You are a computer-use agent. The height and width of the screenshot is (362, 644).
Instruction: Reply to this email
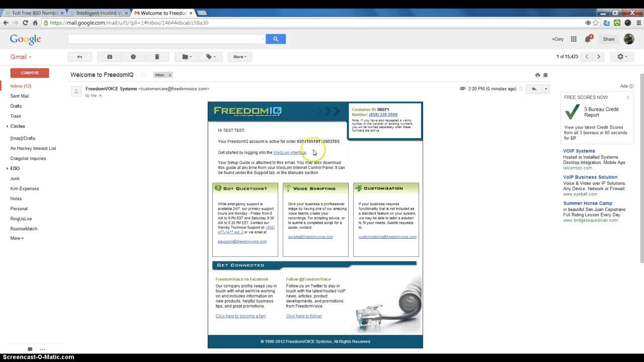click(534, 89)
